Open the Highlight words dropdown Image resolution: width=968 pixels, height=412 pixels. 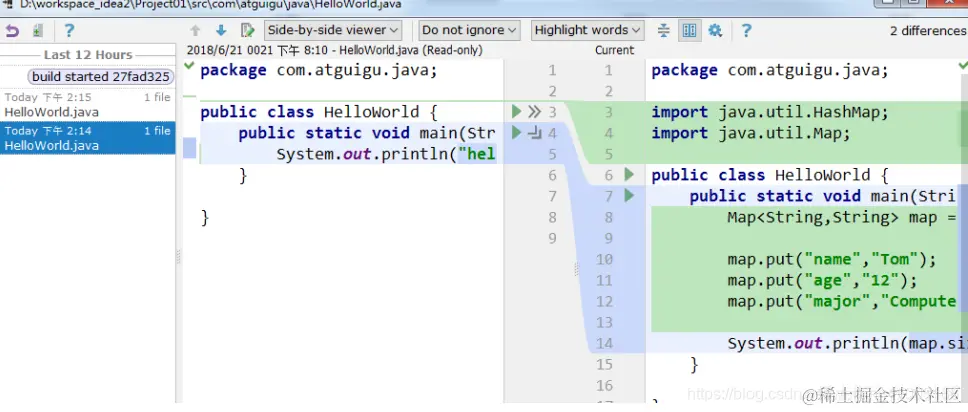pos(587,30)
